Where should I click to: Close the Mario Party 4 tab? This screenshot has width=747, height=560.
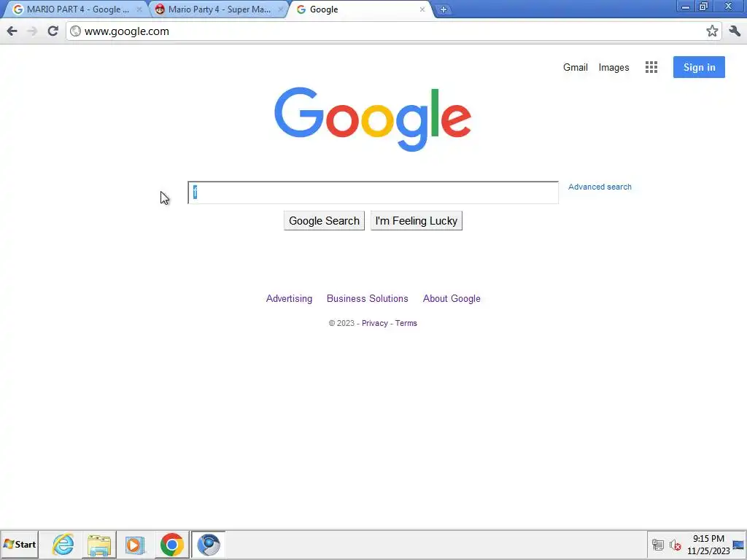281,9
